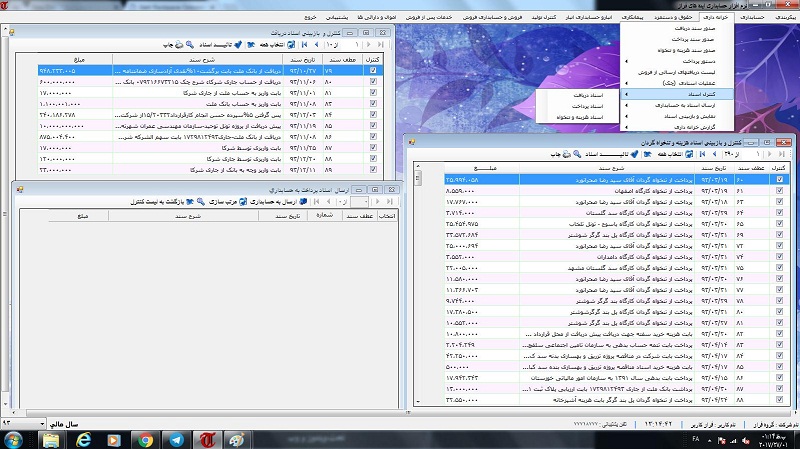The width and height of the screenshot is (800, 449).
Task: Toggle control checkbox for expense document 88
Action: [x=780, y=400]
